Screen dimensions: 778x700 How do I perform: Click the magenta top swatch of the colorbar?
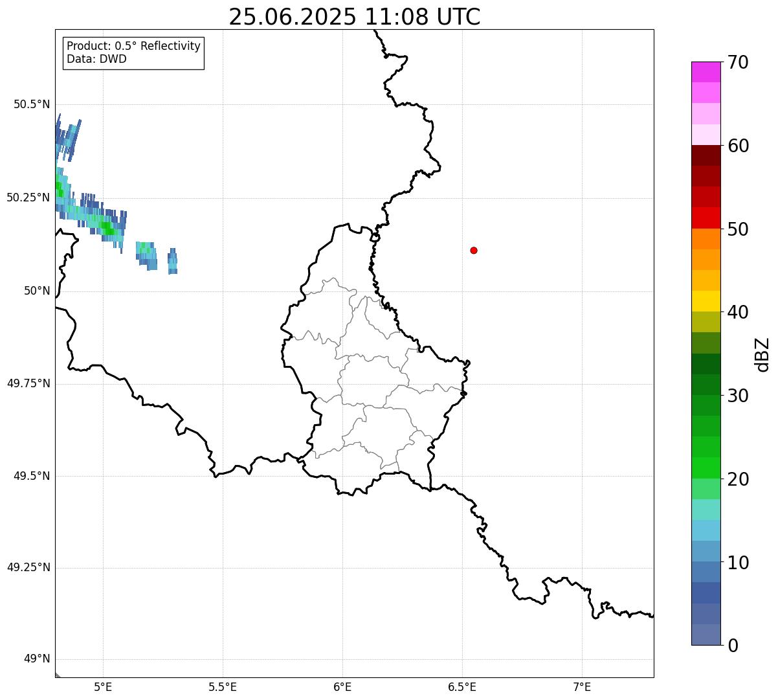tap(706, 72)
